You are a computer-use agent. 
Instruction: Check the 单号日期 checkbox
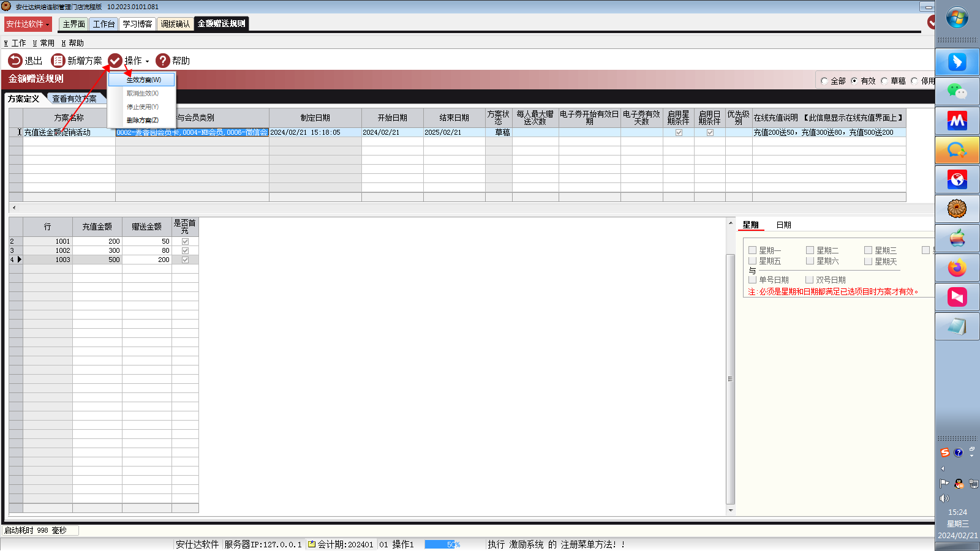(753, 279)
